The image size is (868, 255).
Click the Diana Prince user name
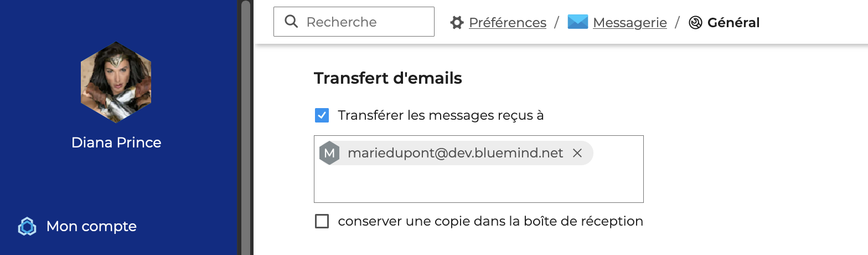tap(116, 142)
